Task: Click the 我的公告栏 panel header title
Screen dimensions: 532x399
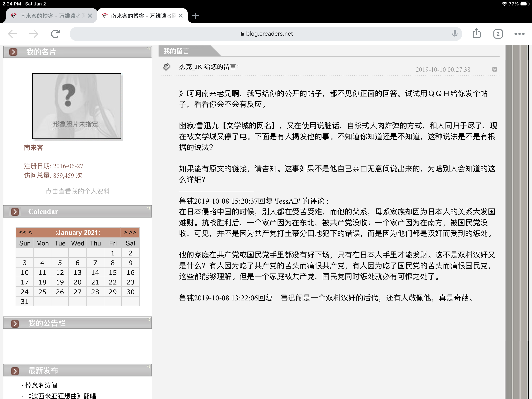Action: pos(47,323)
